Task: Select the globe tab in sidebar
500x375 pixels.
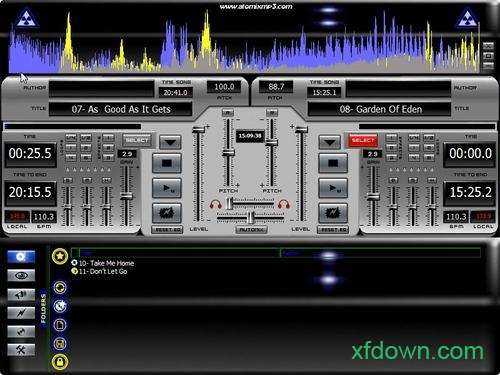Action: [21, 332]
